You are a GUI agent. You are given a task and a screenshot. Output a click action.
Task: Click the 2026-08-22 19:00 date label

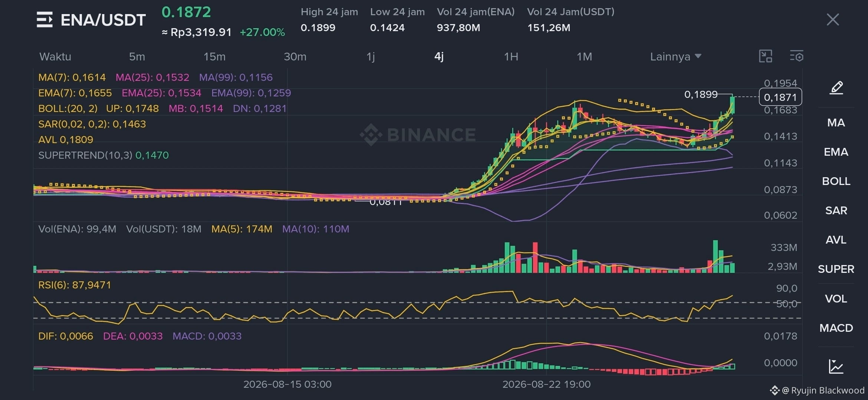(x=546, y=384)
